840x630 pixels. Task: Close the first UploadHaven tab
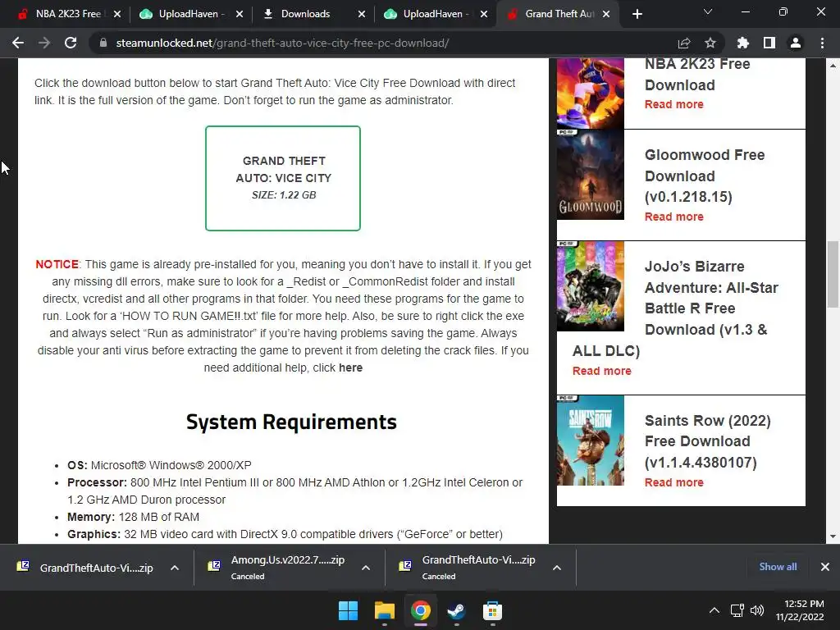coord(240,14)
